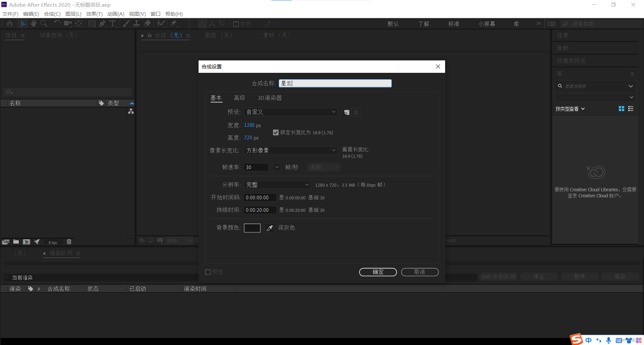Select the Hand tool
Image resolution: width=644 pixels, height=345 pixels.
[33, 23]
